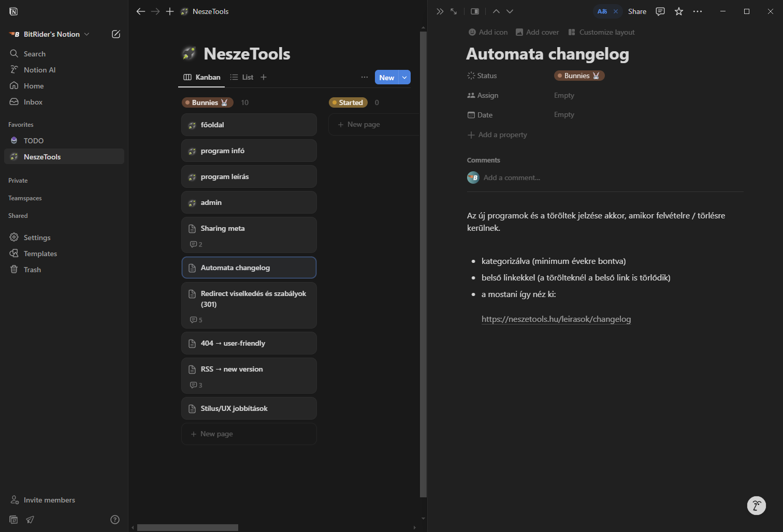Click the Add a comment field
Viewport: 783px width, 532px height.
[512, 178]
